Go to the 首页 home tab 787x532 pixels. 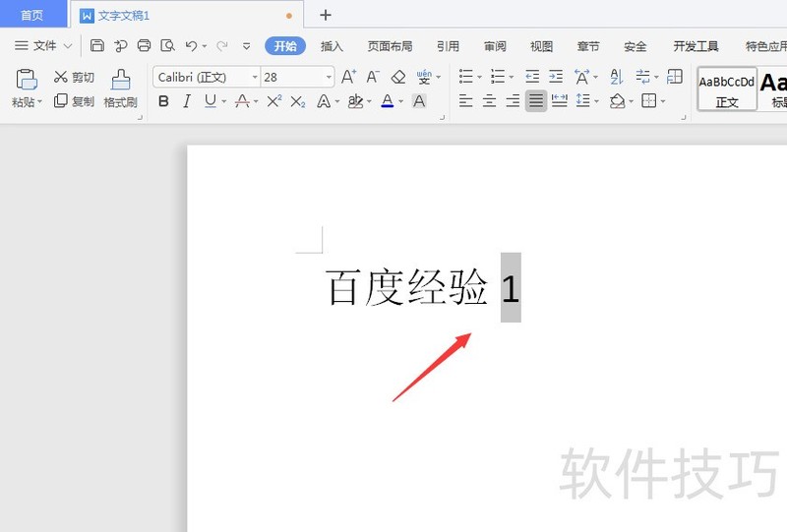click(x=33, y=14)
